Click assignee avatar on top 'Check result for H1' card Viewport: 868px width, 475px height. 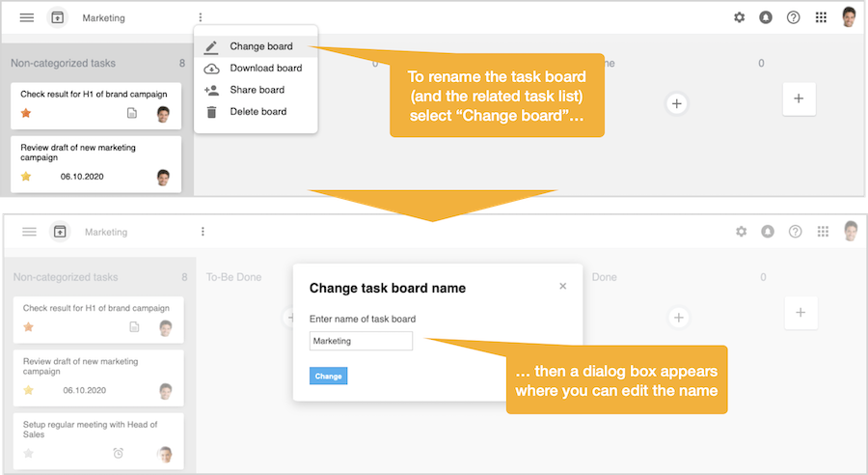click(x=163, y=114)
